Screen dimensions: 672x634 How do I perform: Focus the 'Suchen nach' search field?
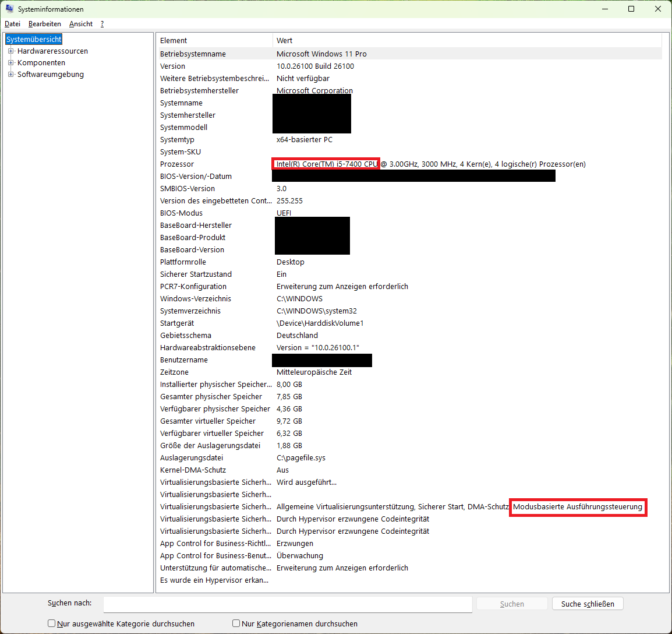pos(288,604)
